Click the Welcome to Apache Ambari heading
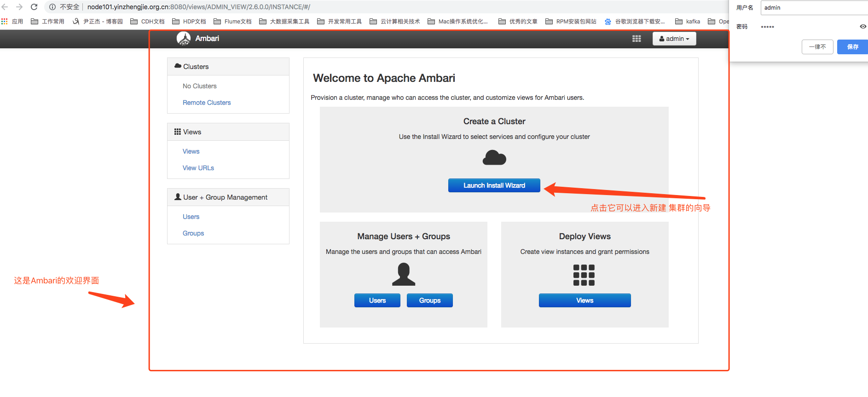Viewport: 868px width, 397px height. (x=384, y=78)
